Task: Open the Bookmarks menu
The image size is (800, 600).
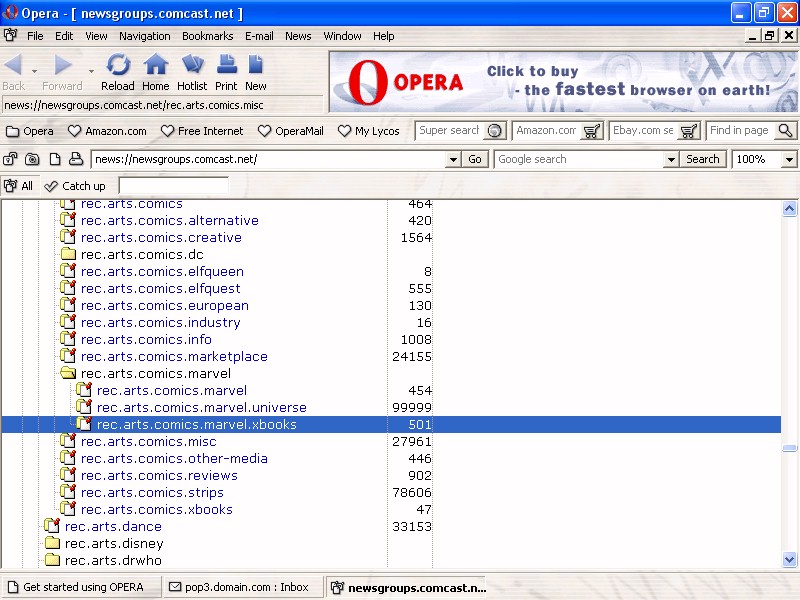Action: pyautogui.click(x=208, y=36)
